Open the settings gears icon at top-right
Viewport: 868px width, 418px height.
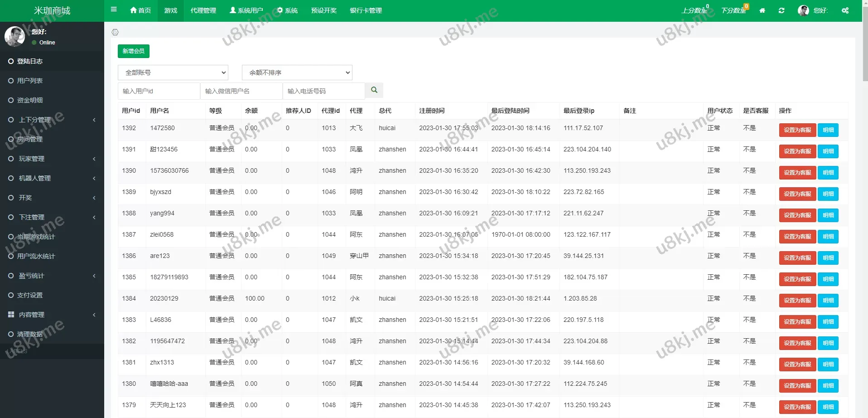click(x=845, y=10)
